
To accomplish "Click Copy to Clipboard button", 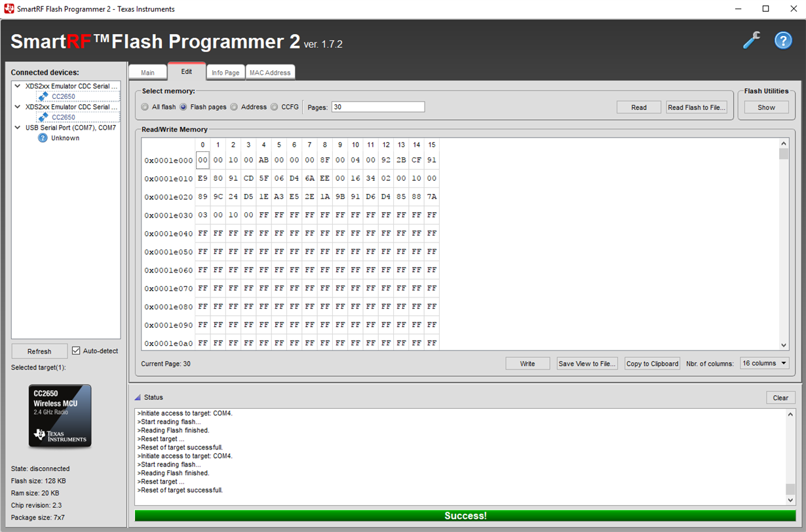I will pos(652,364).
